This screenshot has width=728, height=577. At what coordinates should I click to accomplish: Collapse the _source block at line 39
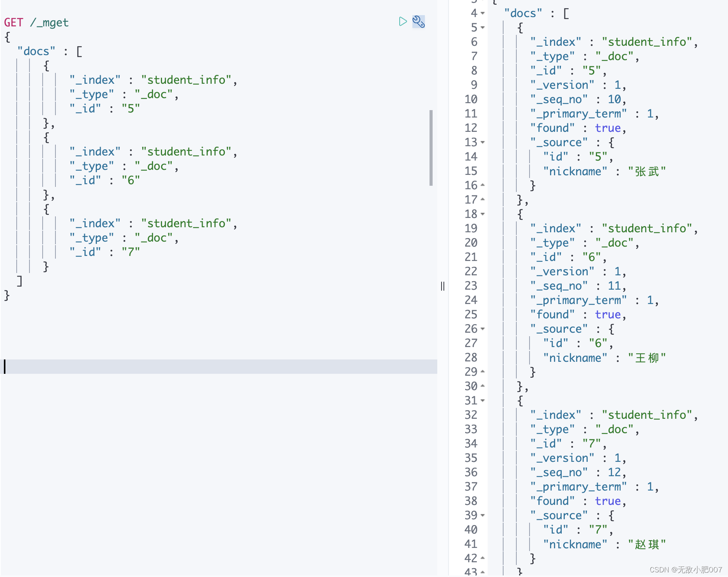(x=483, y=515)
